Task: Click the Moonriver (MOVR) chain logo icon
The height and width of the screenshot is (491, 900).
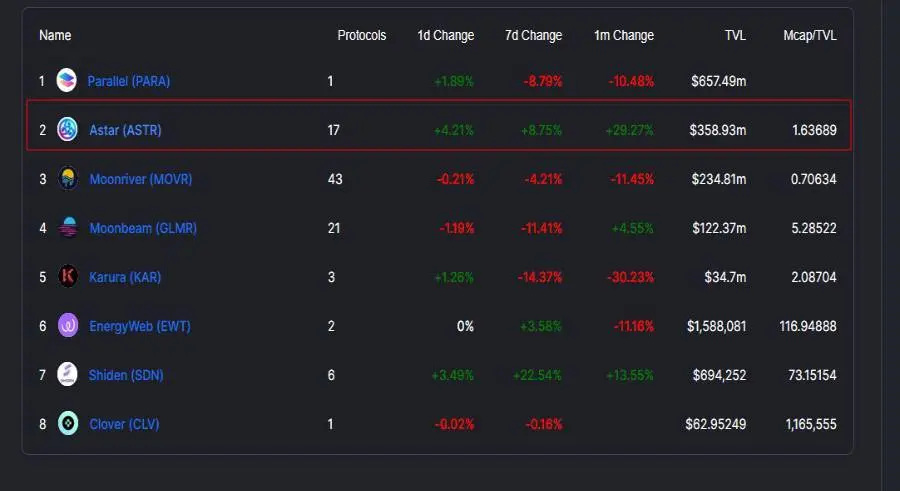Action: coord(68,179)
